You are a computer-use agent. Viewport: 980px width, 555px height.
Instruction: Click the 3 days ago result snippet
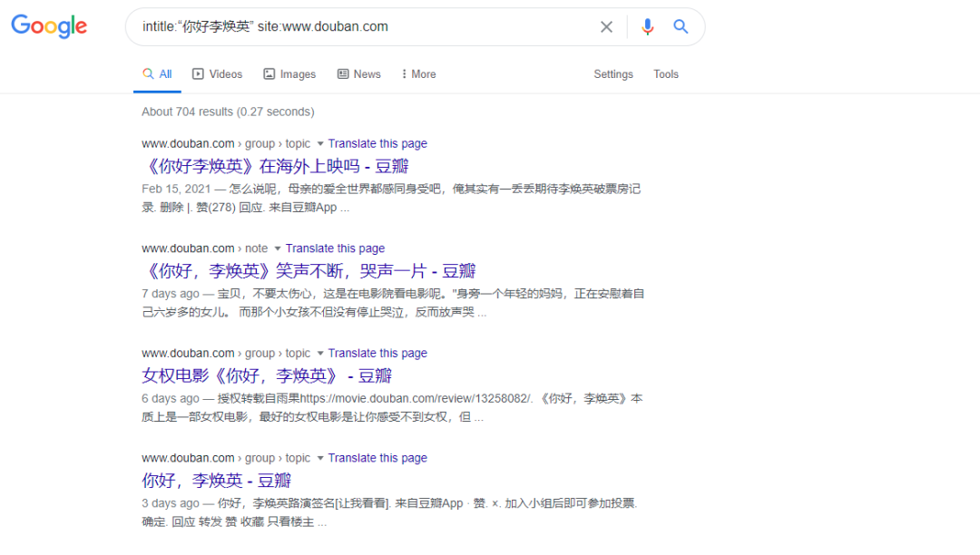389,512
